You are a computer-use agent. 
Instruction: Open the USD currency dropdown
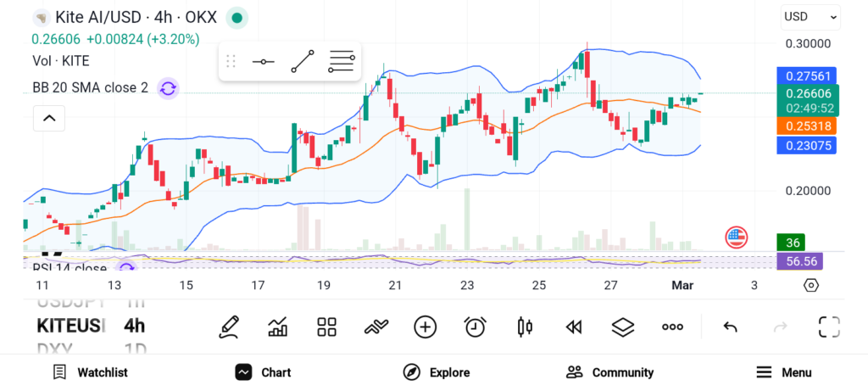(810, 16)
